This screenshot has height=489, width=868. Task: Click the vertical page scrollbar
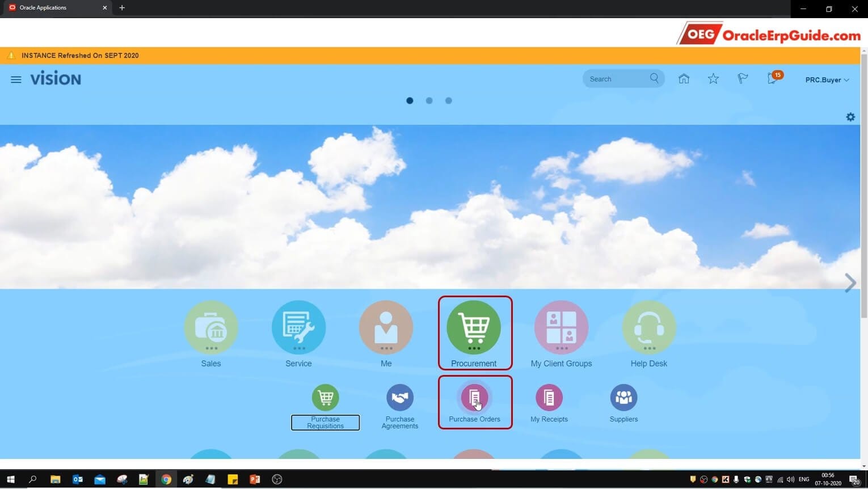864,187
